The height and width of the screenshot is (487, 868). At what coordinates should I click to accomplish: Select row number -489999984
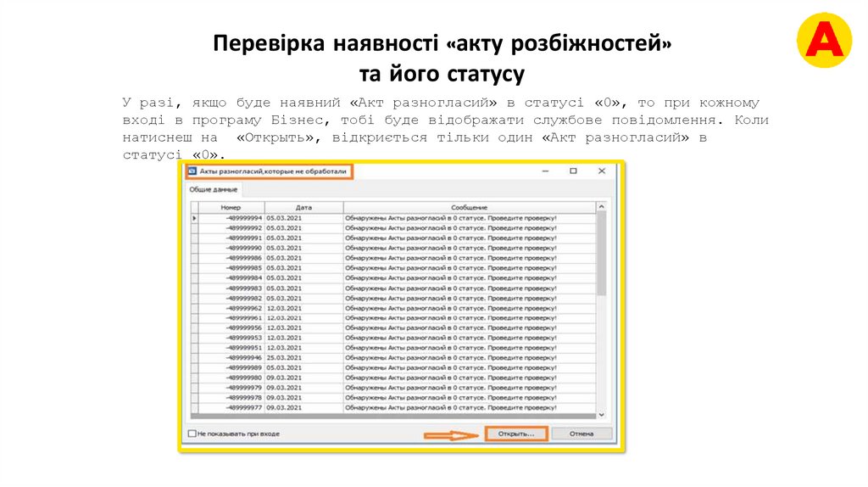click(393, 278)
